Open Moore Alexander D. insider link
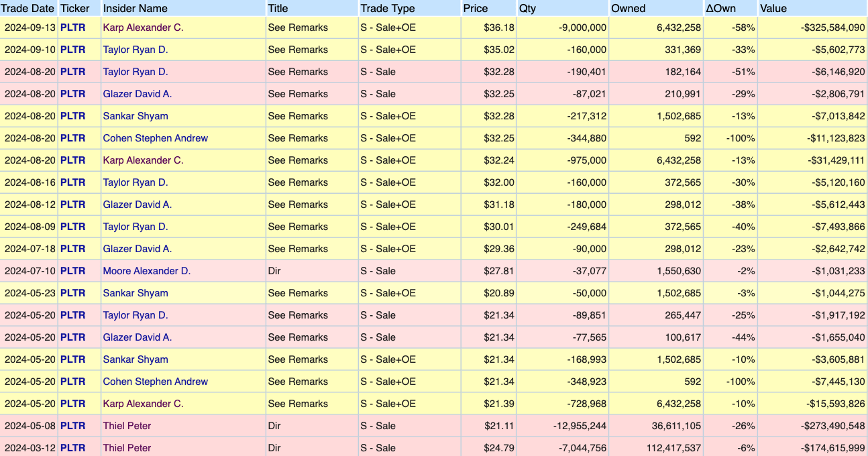The width and height of the screenshot is (868, 456). tap(146, 271)
